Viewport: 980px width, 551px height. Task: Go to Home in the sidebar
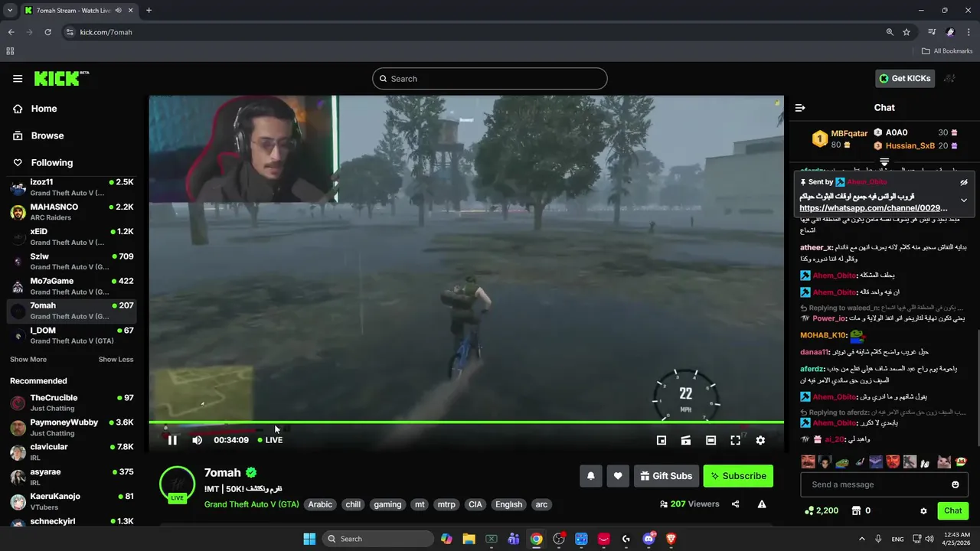[34, 109]
